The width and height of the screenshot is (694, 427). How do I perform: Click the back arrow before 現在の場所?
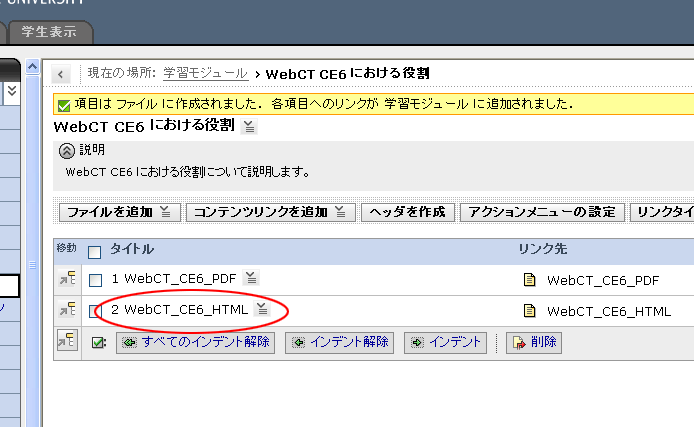pos(61,74)
